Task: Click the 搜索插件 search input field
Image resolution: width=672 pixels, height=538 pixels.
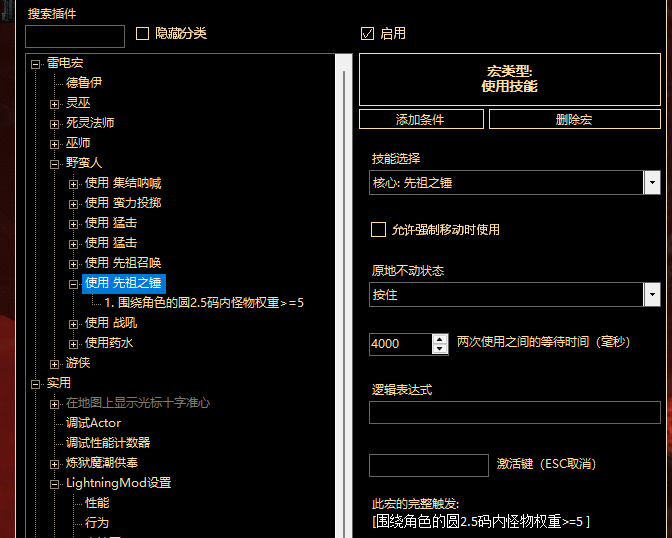Action: click(x=75, y=37)
